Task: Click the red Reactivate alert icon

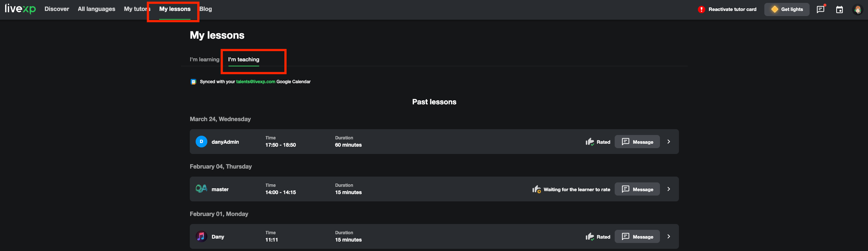Action: (x=701, y=9)
